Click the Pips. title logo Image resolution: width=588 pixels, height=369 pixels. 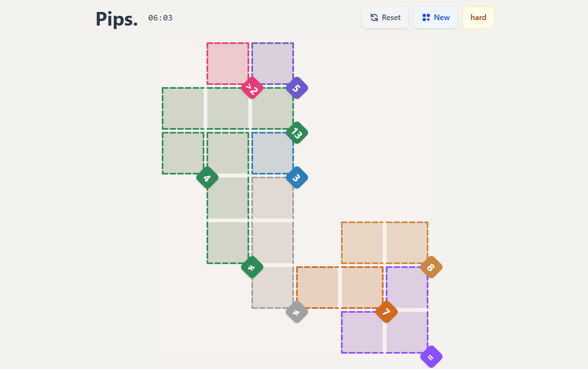point(116,19)
